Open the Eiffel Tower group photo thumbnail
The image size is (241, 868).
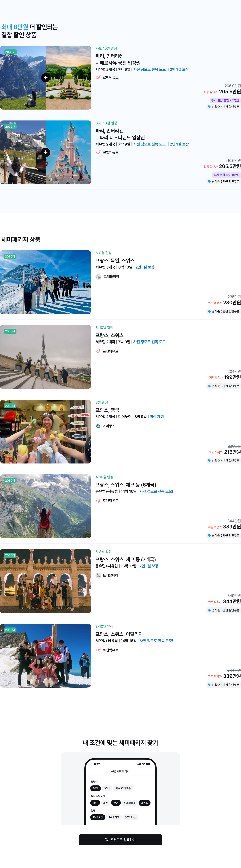pos(45,357)
